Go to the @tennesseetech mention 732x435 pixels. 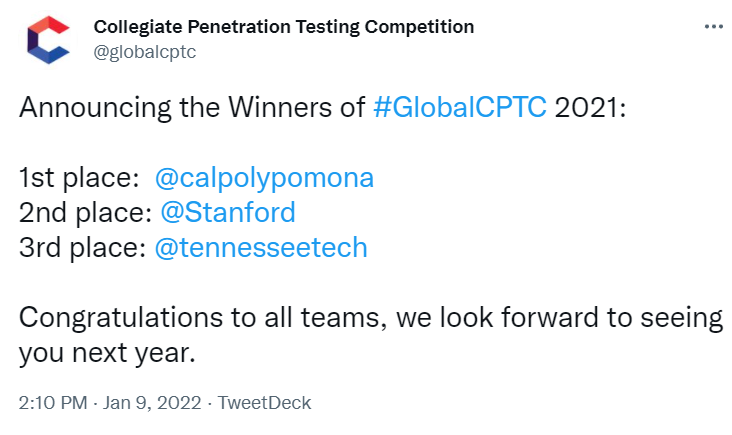coord(261,247)
